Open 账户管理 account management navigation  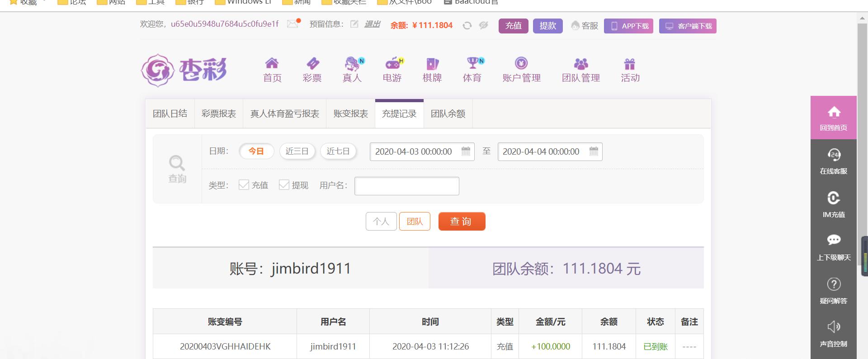521,70
